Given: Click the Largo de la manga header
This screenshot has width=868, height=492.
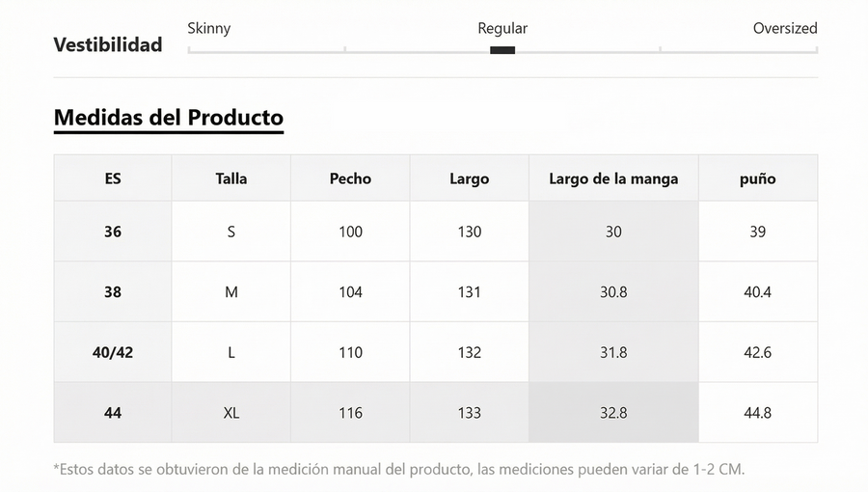Looking at the screenshot, I should 613,178.
